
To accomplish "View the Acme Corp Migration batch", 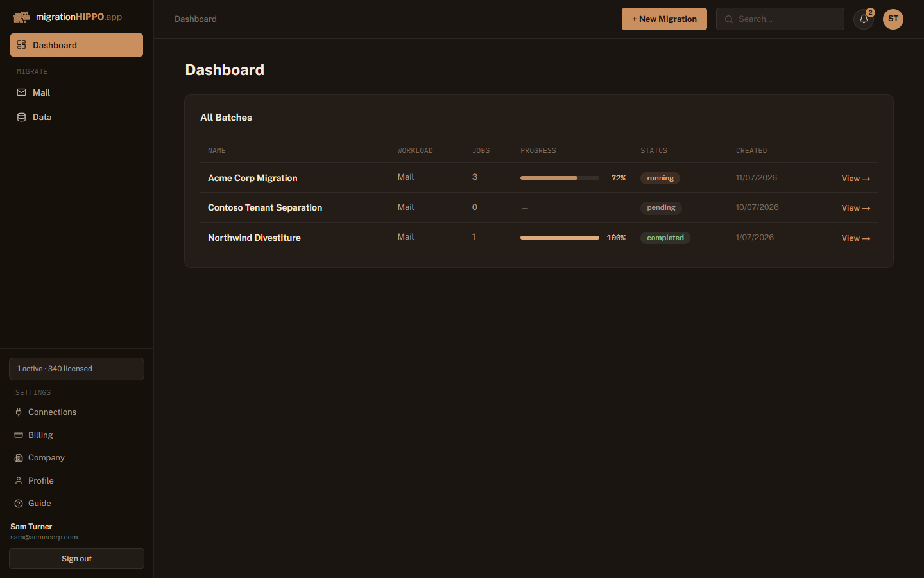I will coord(856,179).
